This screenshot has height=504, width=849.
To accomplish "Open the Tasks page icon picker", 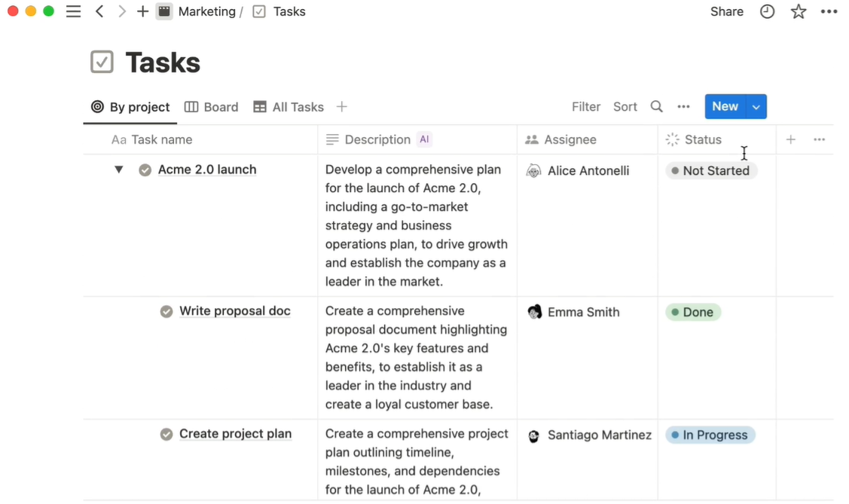I will (102, 62).
